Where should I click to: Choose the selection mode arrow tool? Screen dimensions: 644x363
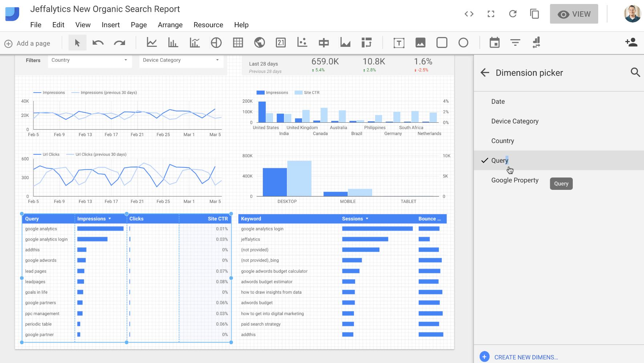click(x=77, y=43)
